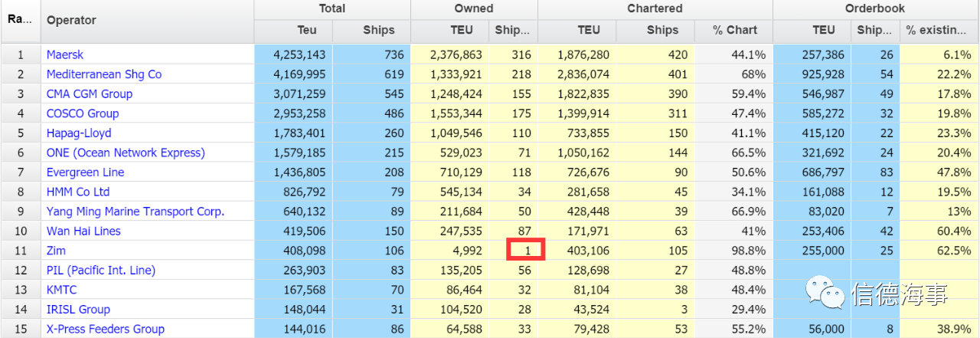The height and width of the screenshot is (338, 980).
Task: Click the Orderbook group header
Action: [x=874, y=8]
